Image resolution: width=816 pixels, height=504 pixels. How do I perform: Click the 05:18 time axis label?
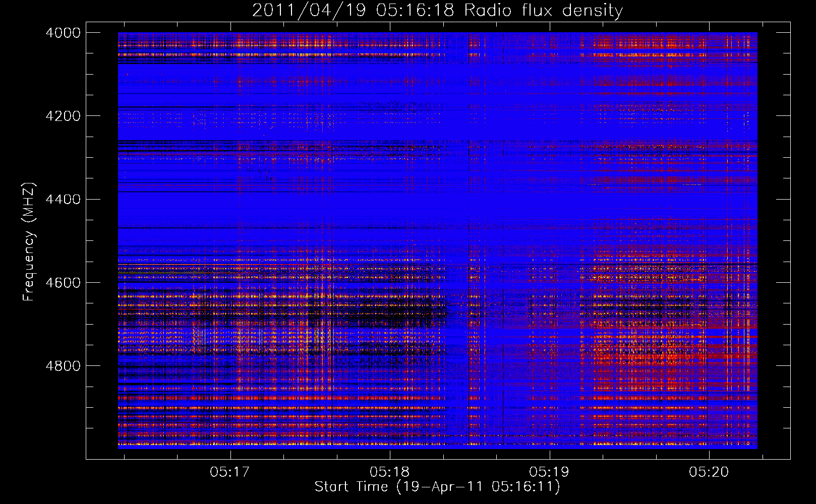point(390,472)
